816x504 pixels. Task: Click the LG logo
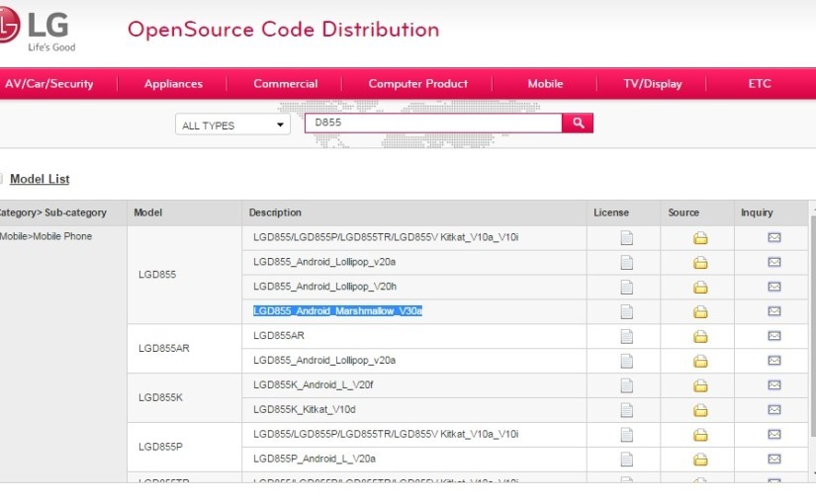tap(40, 30)
